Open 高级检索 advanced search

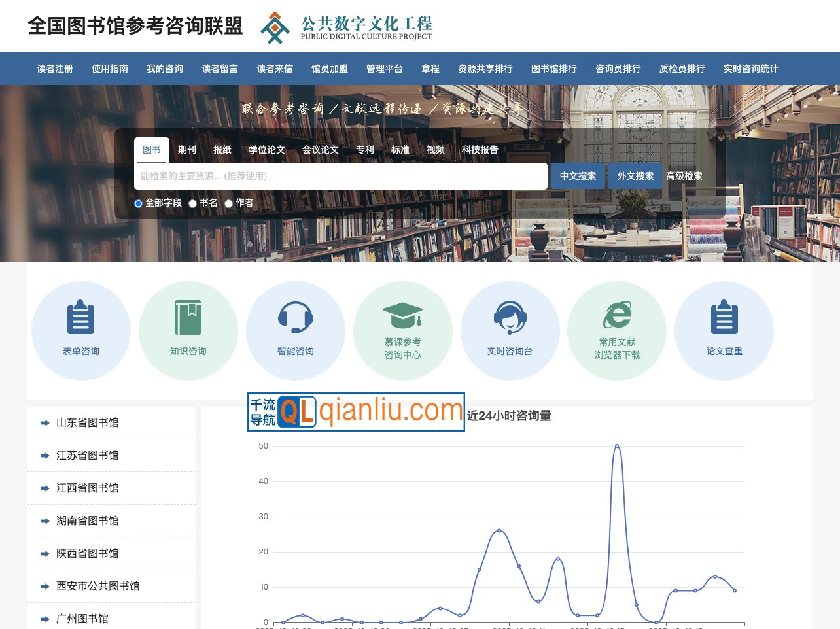684,176
